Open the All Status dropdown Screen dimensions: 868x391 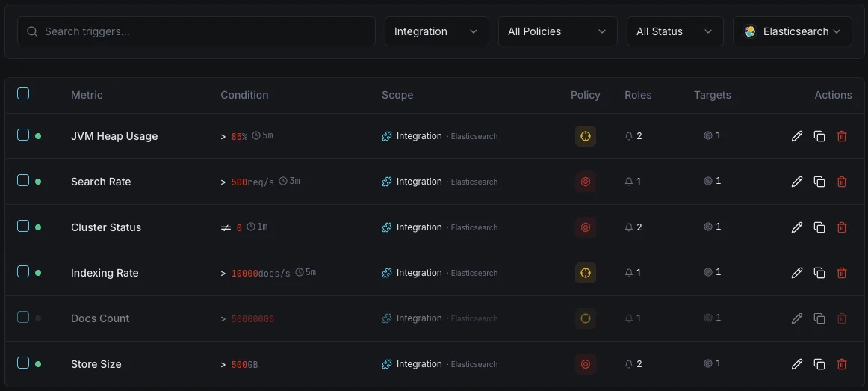pos(675,31)
